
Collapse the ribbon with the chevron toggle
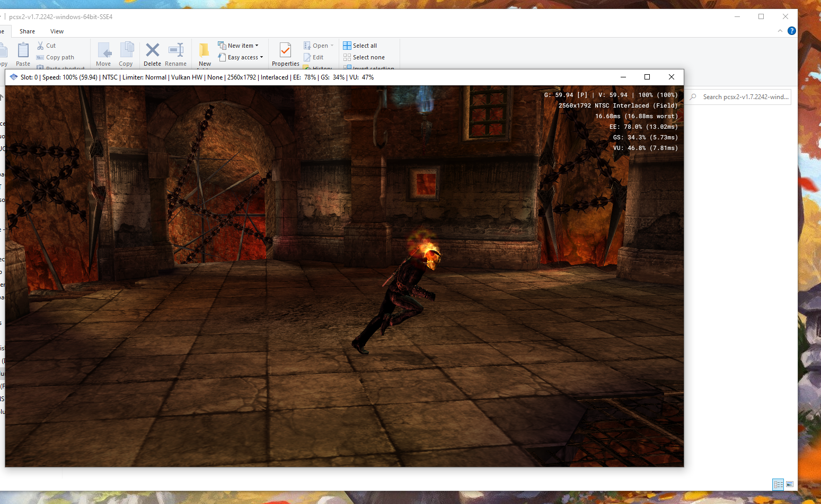780,31
